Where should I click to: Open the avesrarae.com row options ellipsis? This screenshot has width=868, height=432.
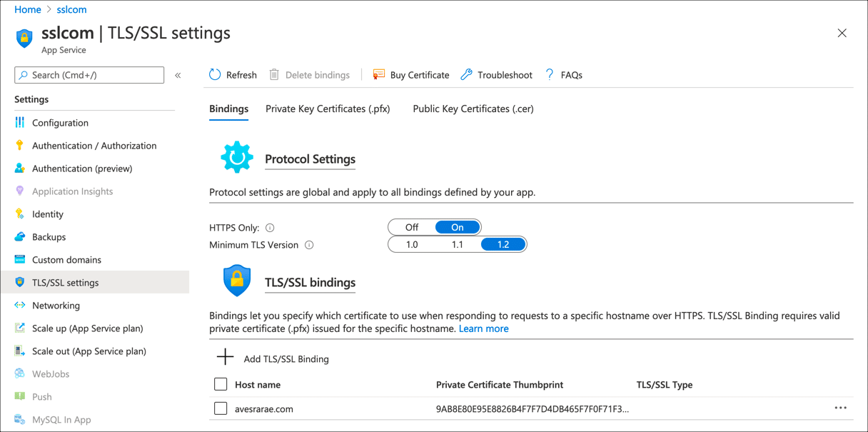click(841, 407)
